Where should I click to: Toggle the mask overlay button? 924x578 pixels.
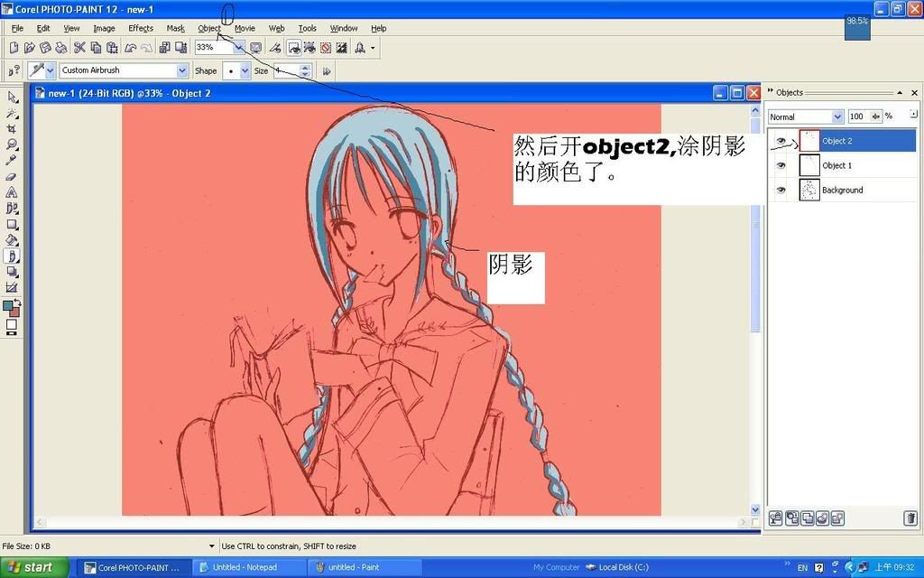[x=326, y=48]
